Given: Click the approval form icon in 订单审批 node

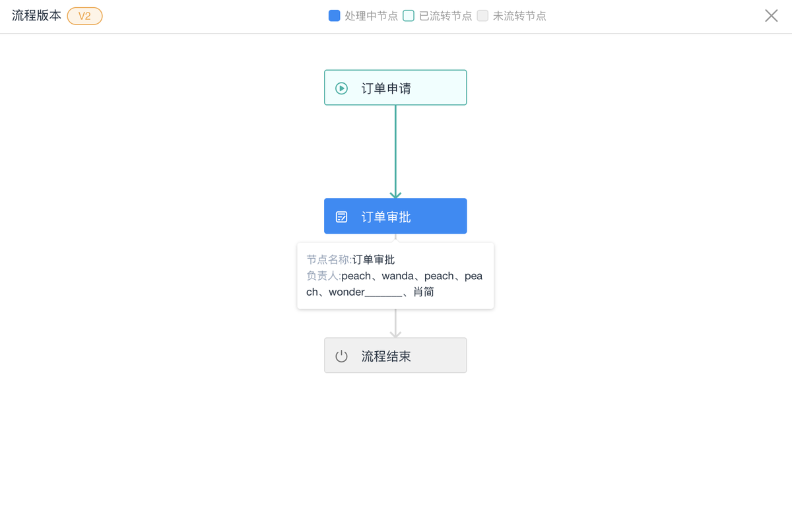Looking at the screenshot, I should coord(341,216).
